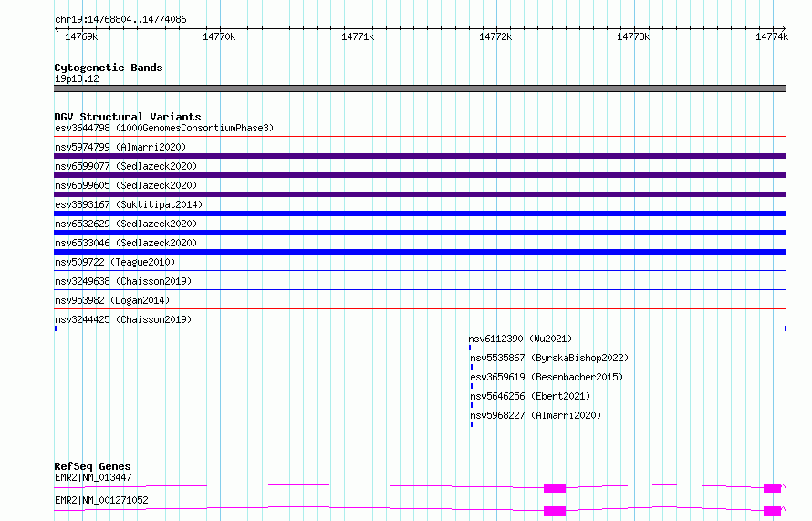Screen dimensions: 812x521
Task: Select the wide magenta exon of EMR2|NM_013447
Action: (x=555, y=488)
